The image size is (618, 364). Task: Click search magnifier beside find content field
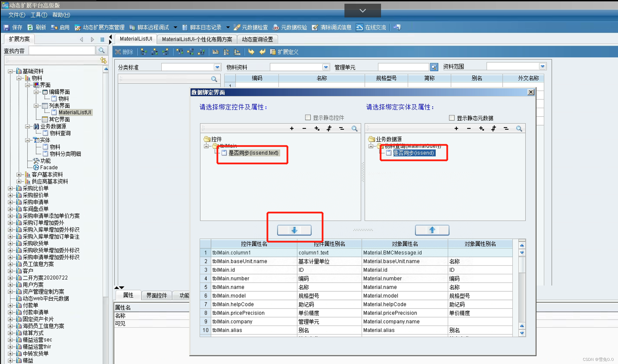pyautogui.click(x=101, y=51)
